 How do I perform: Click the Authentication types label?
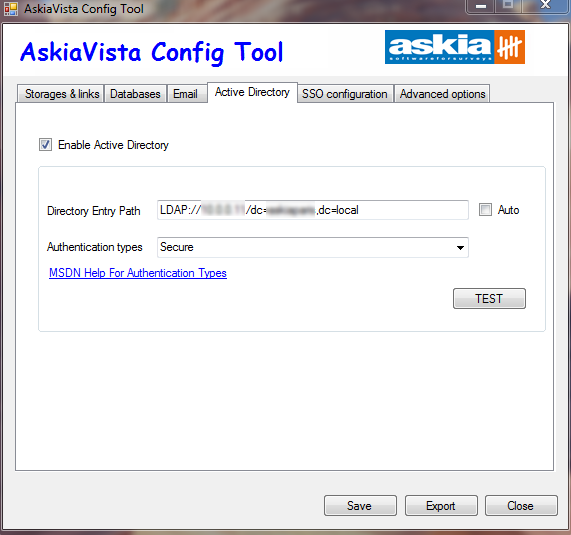tap(95, 247)
